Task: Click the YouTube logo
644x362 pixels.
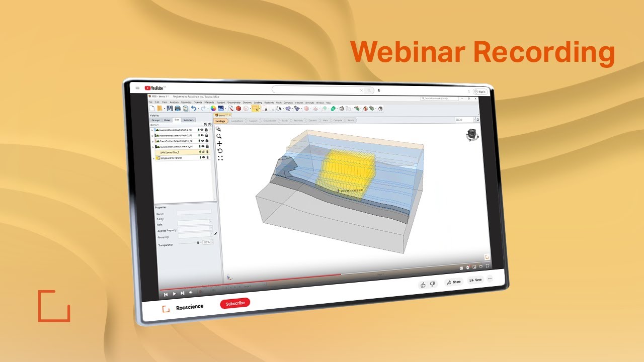Action: (155, 88)
